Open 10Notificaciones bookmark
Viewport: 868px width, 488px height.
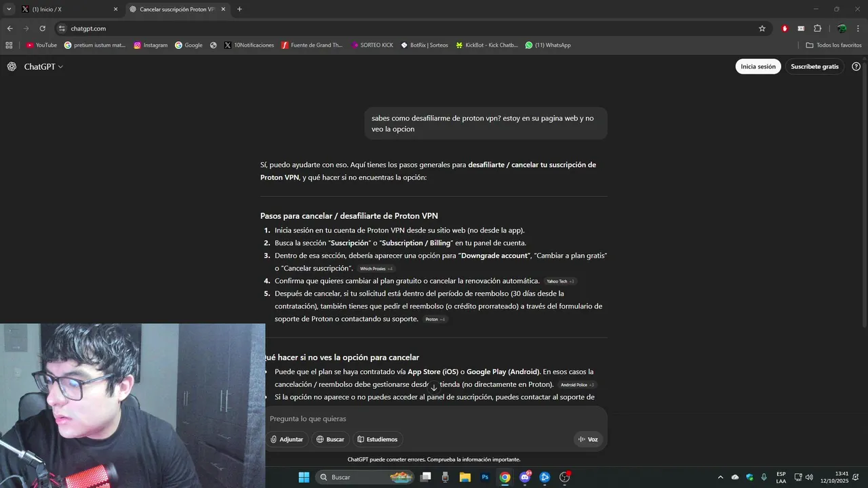[x=249, y=45]
